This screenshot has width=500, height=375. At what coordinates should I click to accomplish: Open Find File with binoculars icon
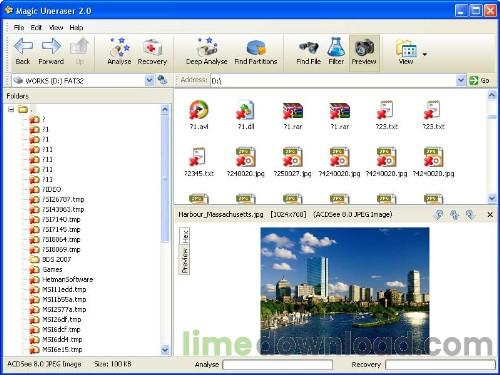click(x=309, y=51)
